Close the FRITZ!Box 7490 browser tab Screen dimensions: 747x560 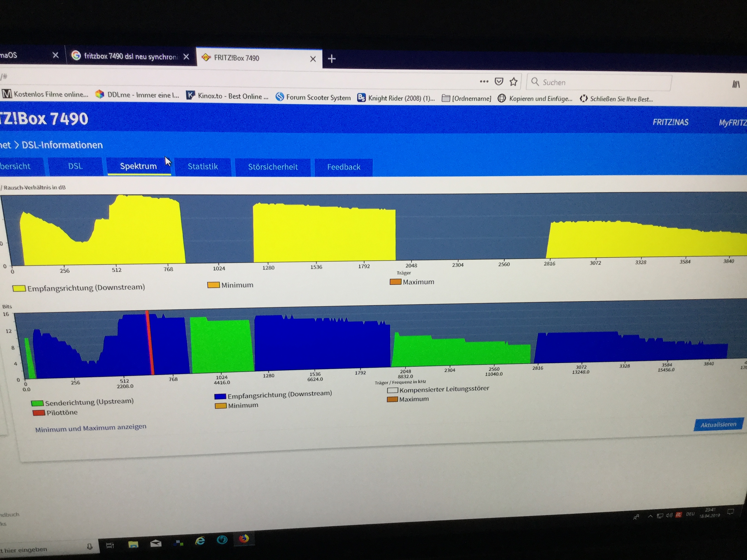point(313,59)
